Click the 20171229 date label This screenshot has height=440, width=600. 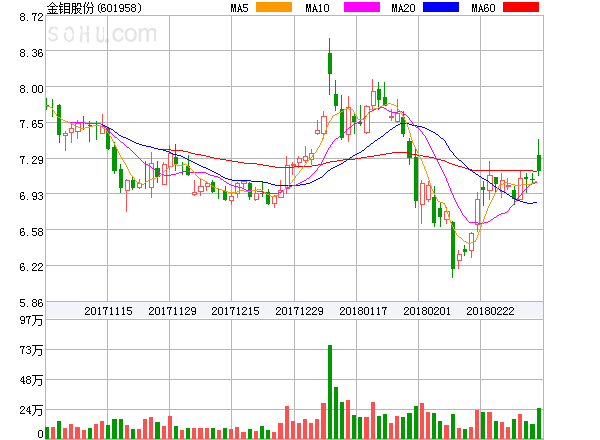coord(299,311)
